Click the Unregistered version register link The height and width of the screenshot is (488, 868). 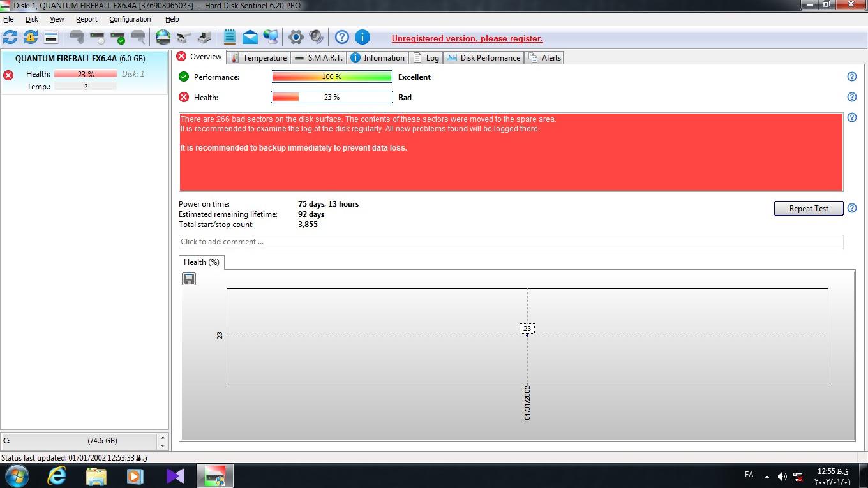click(467, 38)
